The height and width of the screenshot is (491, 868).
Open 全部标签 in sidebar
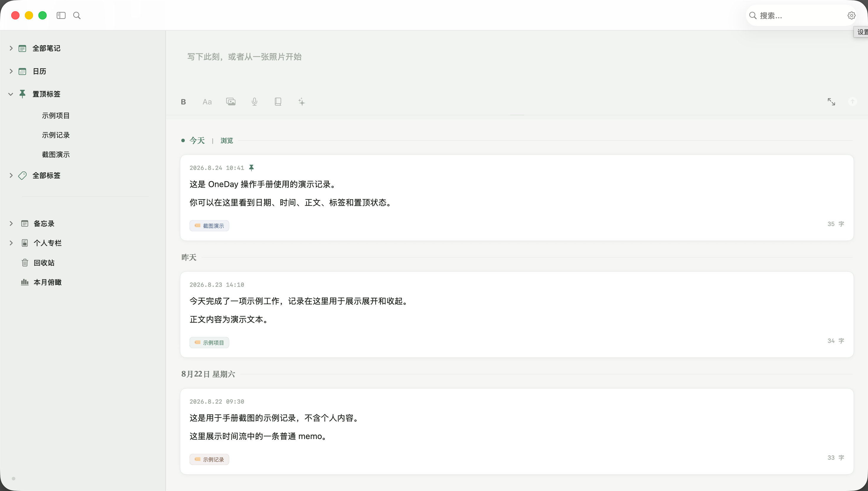tap(46, 175)
